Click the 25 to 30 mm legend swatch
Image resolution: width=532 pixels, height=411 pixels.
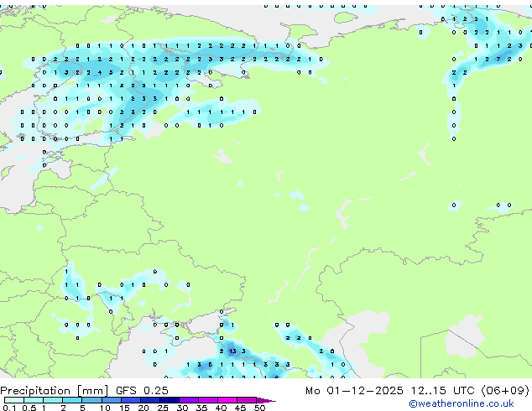click(170, 400)
